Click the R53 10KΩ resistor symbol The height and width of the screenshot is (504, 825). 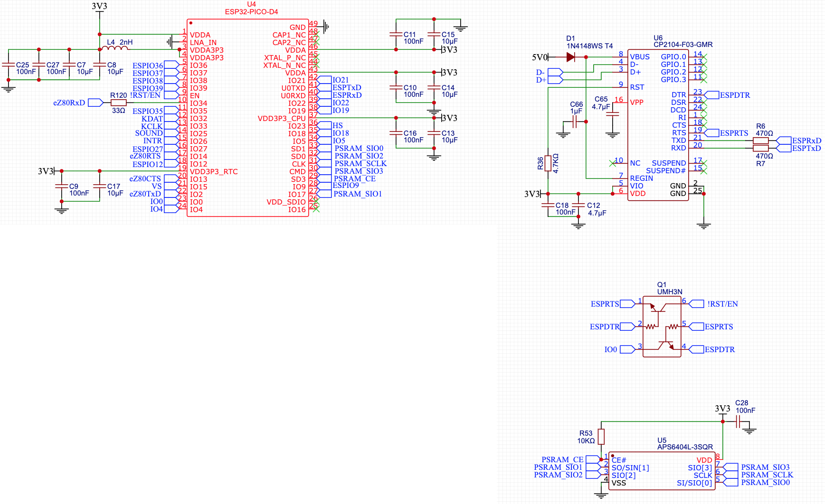[x=601, y=437]
